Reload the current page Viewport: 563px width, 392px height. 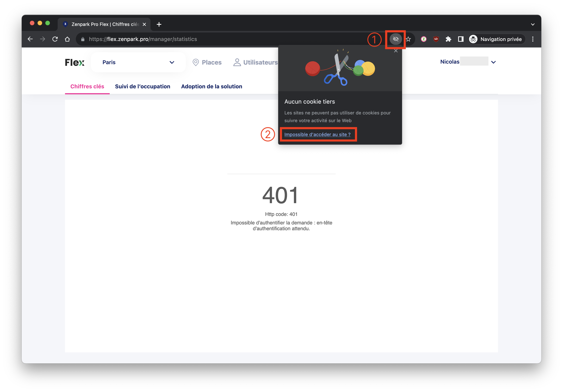pyautogui.click(x=55, y=39)
